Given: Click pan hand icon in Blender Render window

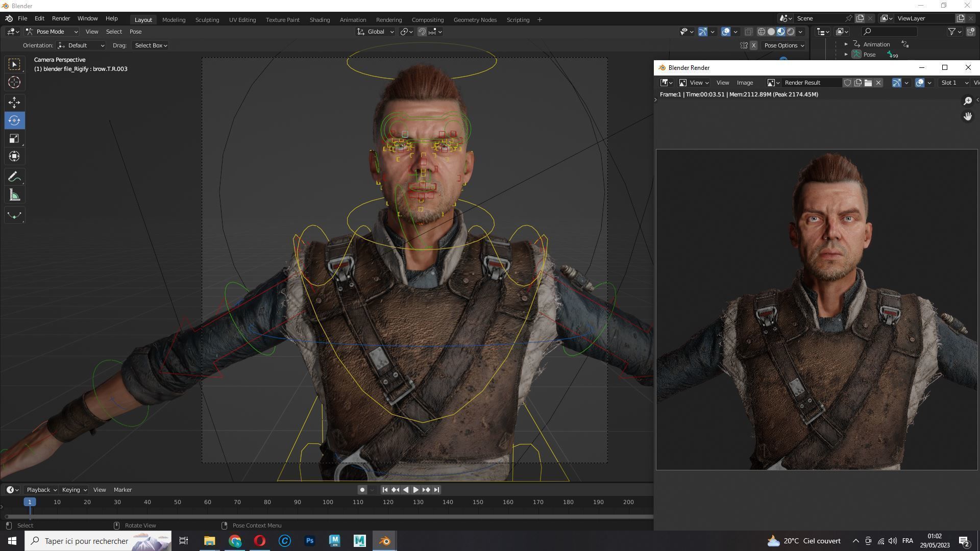Looking at the screenshot, I should (x=967, y=116).
